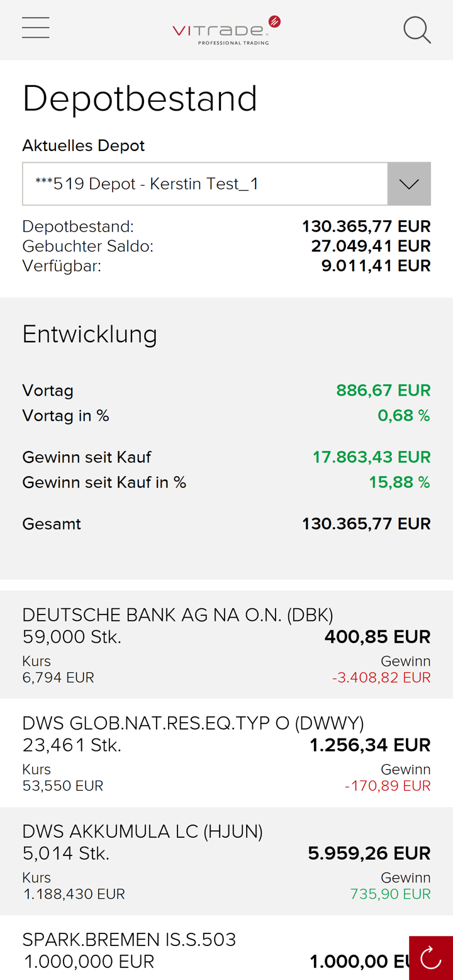
Task: Click the Vortag 886,67 EUR value
Action: pos(383,391)
